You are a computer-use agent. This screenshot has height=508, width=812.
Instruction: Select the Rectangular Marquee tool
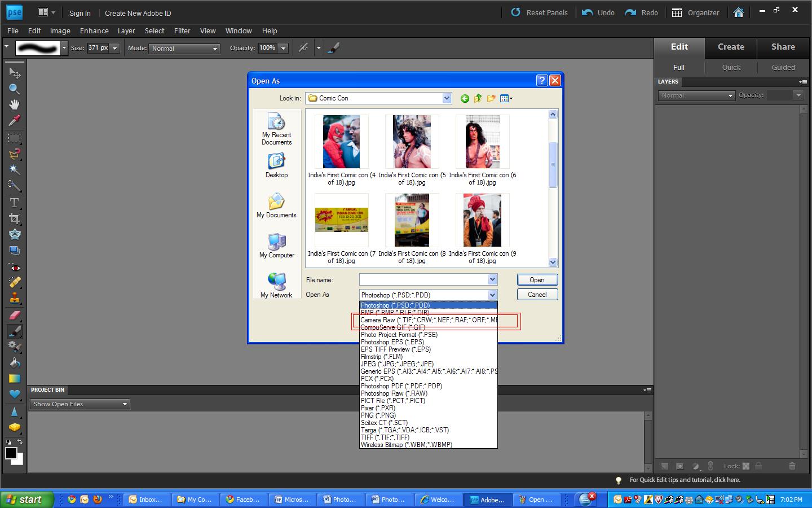(x=15, y=138)
